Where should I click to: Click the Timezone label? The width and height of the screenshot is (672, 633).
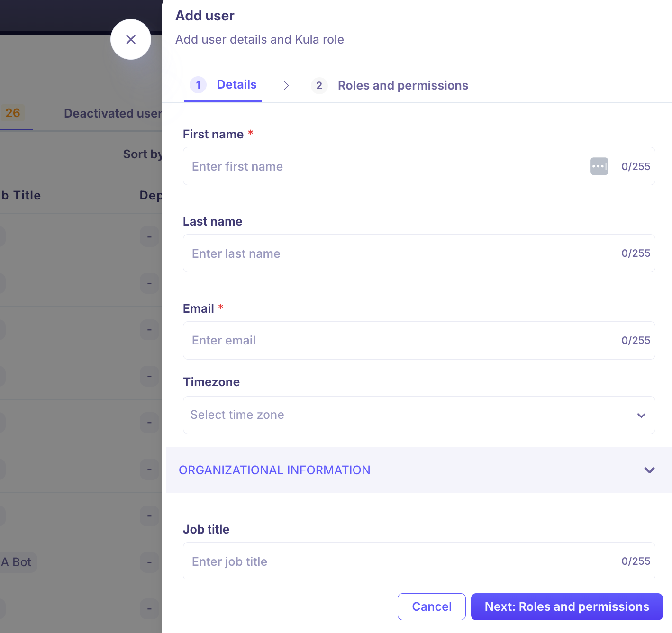211,382
